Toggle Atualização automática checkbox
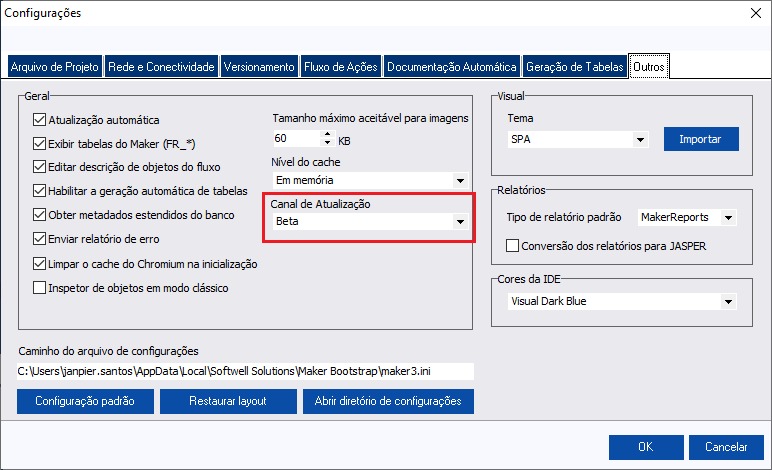The image size is (772, 470). tap(40, 120)
